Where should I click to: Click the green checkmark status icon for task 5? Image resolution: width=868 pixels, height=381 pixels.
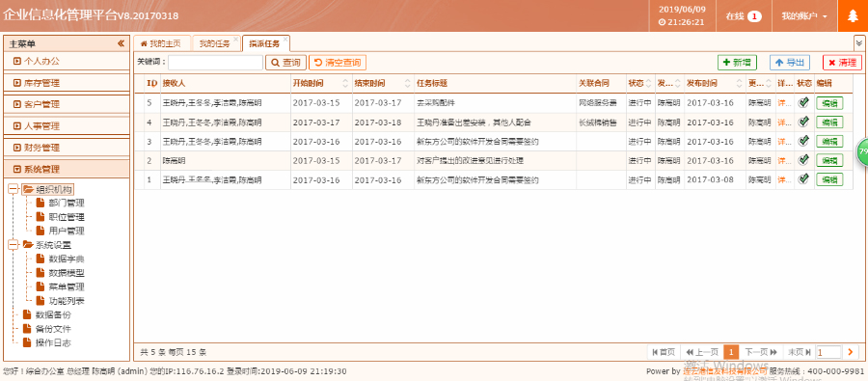[x=803, y=102]
